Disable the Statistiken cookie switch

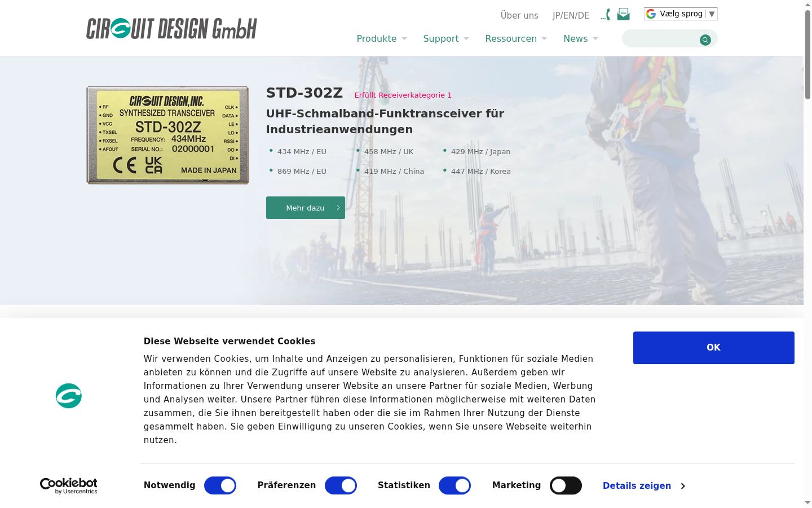coord(454,485)
